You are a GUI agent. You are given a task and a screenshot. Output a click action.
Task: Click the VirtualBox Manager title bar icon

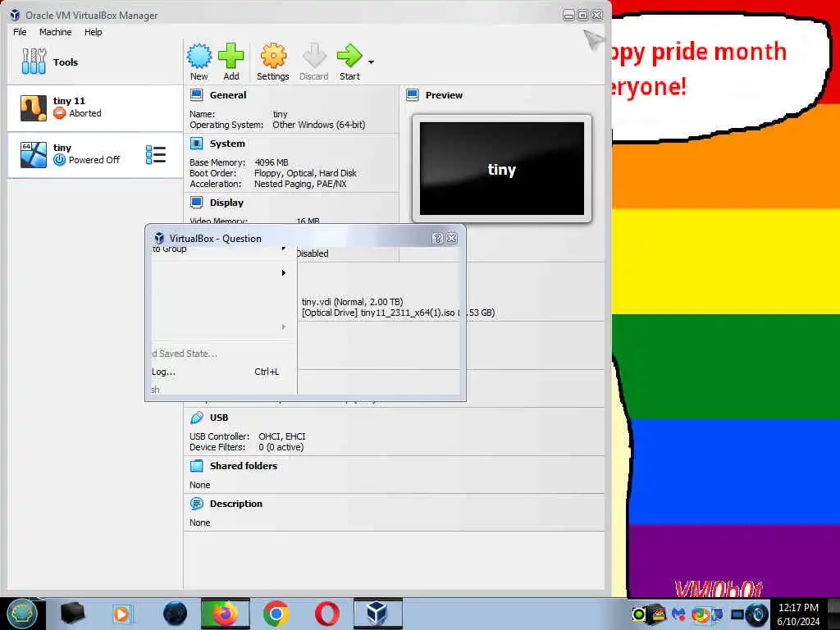pos(15,15)
